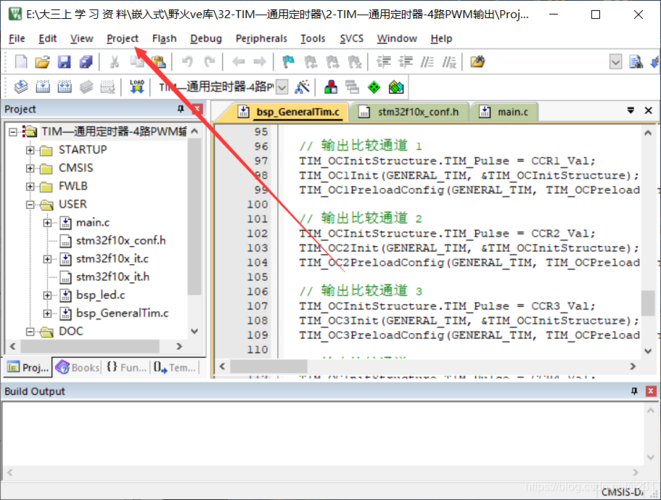Open Options for Target wand icon
661x500 pixels.
click(x=302, y=87)
